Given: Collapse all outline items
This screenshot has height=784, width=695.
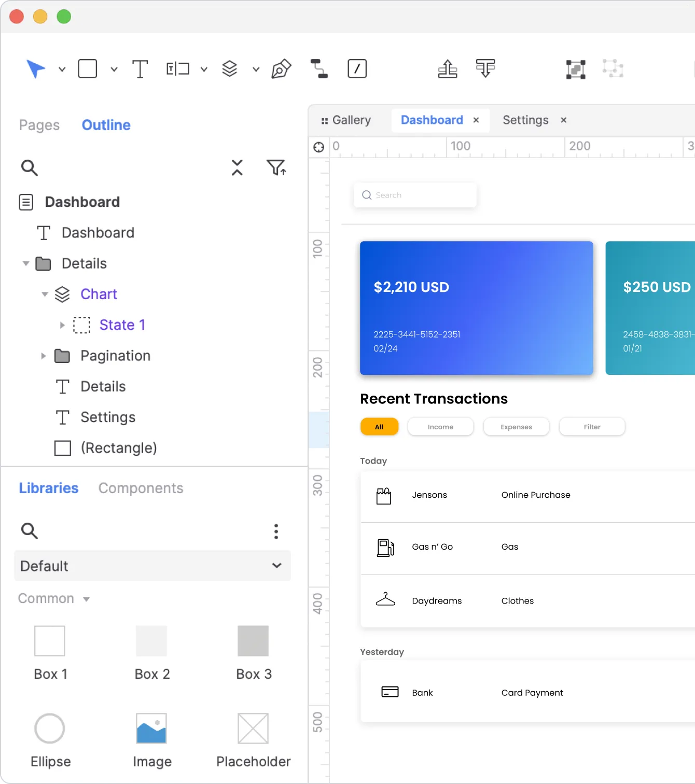Looking at the screenshot, I should 237,167.
